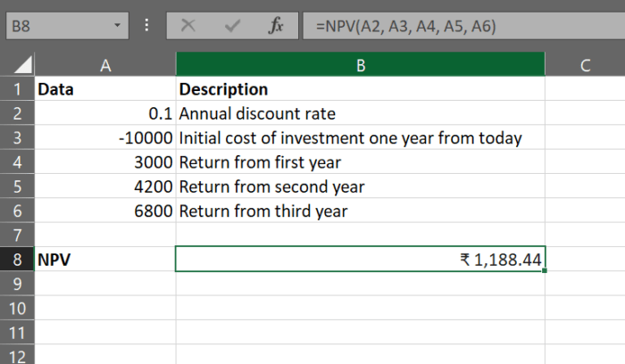This screenshot has height=364, width=625.
Task: Select row 2 header
Action: [17, 113]
